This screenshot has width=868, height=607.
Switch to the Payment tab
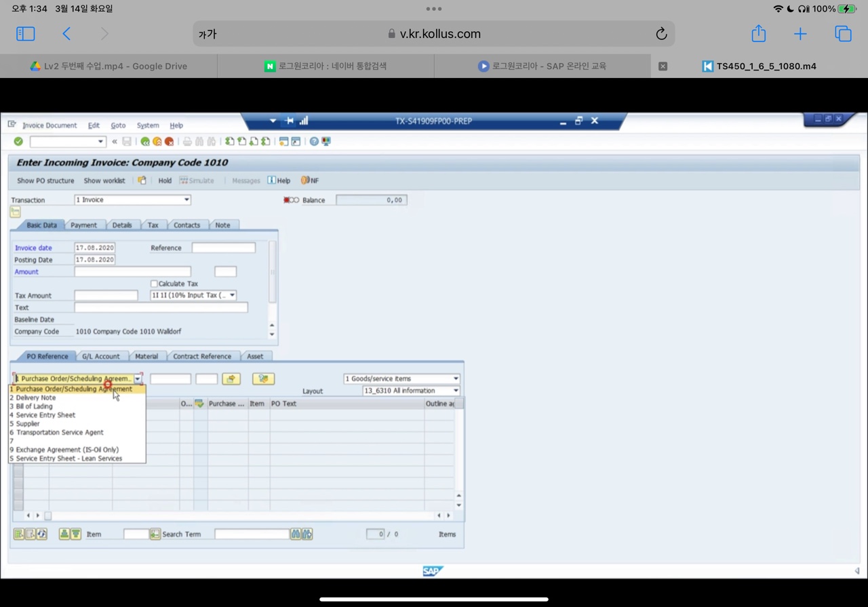point(83,225)
